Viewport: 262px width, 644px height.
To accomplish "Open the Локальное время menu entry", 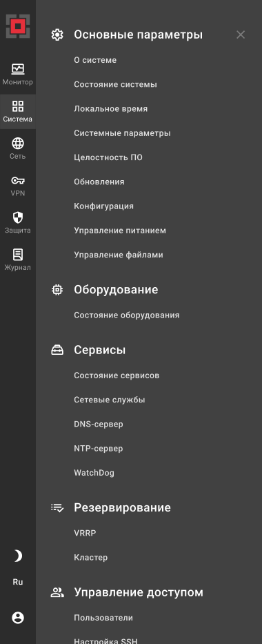I will (111, 109).
